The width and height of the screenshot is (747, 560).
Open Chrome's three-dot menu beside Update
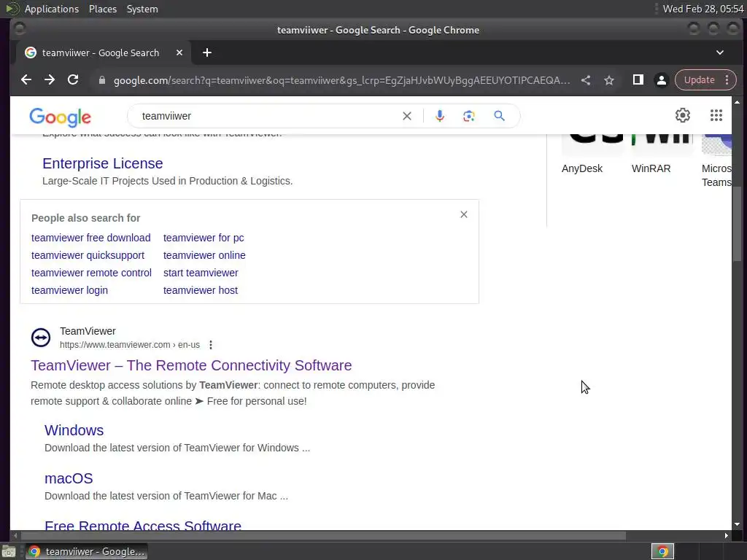727,80
